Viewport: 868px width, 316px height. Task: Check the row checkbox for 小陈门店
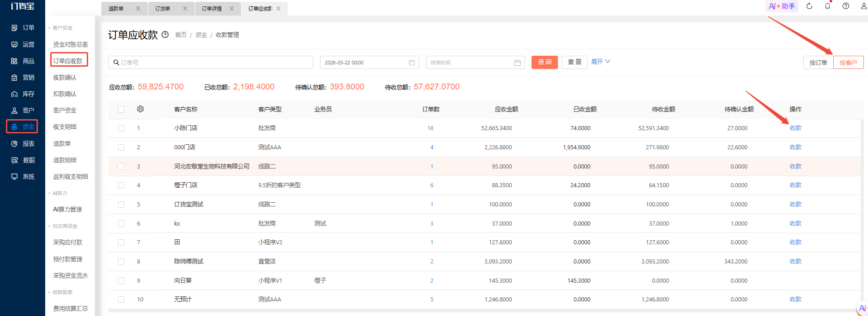tap(121, 128)
